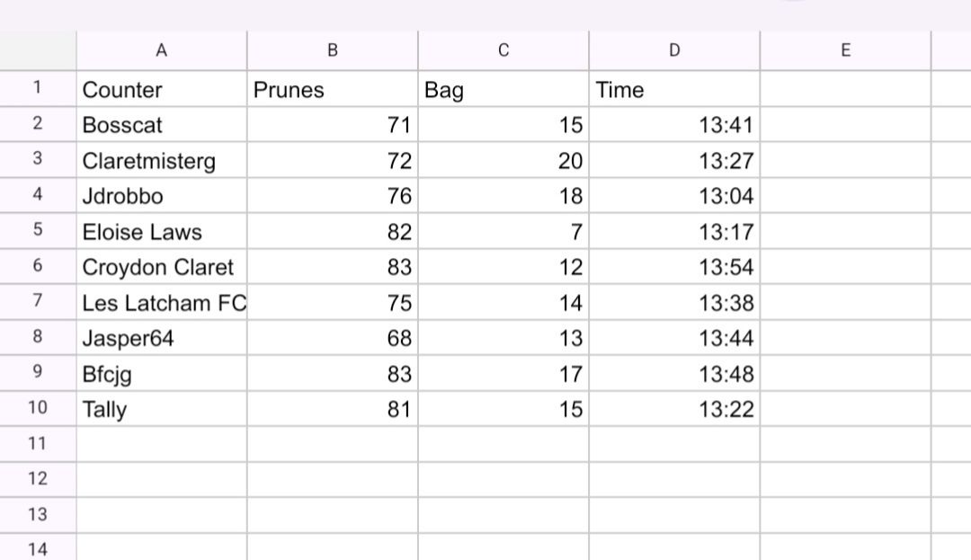Image resolution: width=971 pixels, height=560 pixels.
Task: Select the empty cell A11
Action: point(161,444)
